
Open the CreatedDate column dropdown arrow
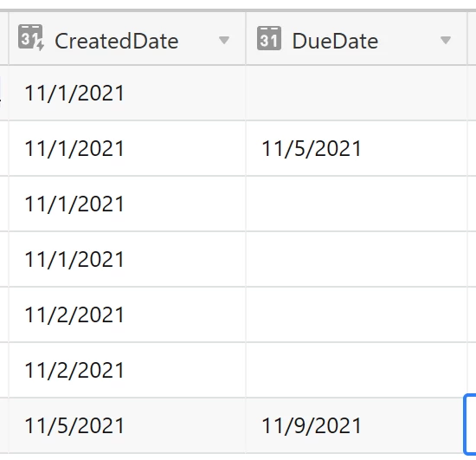click(224, 40)
